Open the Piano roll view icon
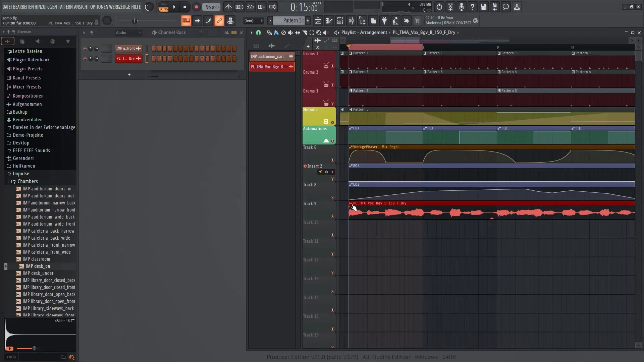The height and width of the screenshot is (362, 644). [x=329, y=21]
